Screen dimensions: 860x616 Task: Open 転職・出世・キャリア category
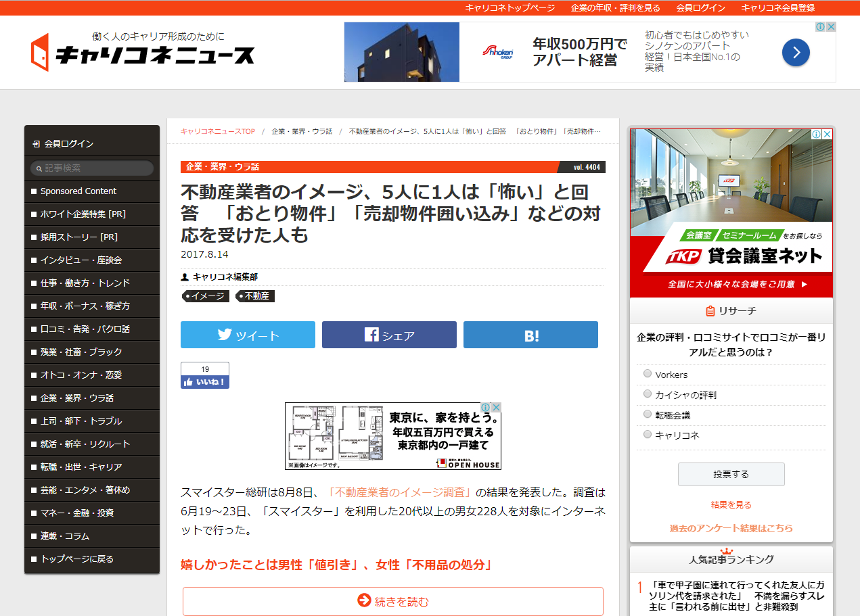92,467
